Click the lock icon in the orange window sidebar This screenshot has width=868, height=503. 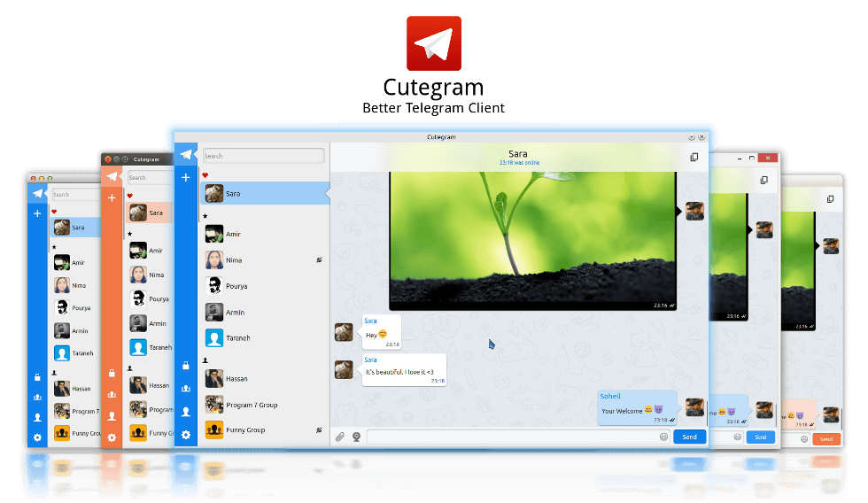112,373
